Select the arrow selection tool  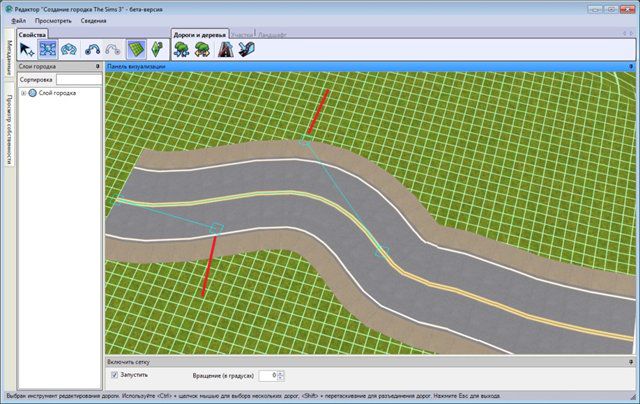27,49
